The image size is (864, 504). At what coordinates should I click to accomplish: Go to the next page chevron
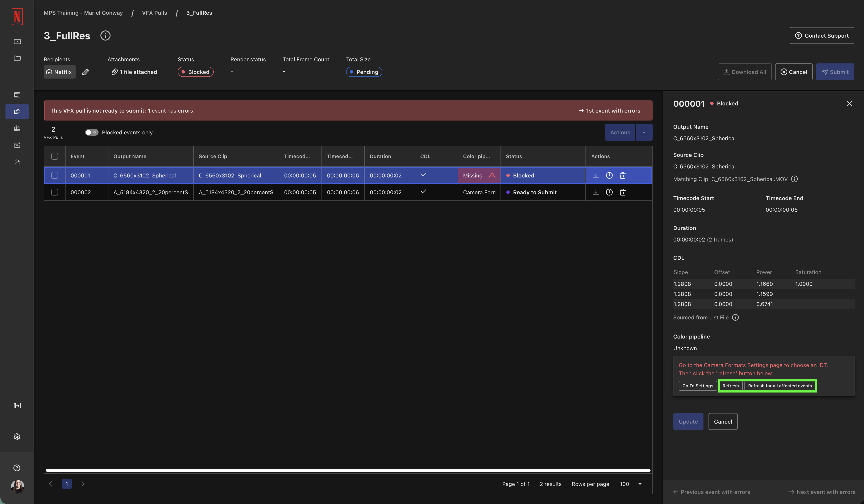(x=83, y=484)
